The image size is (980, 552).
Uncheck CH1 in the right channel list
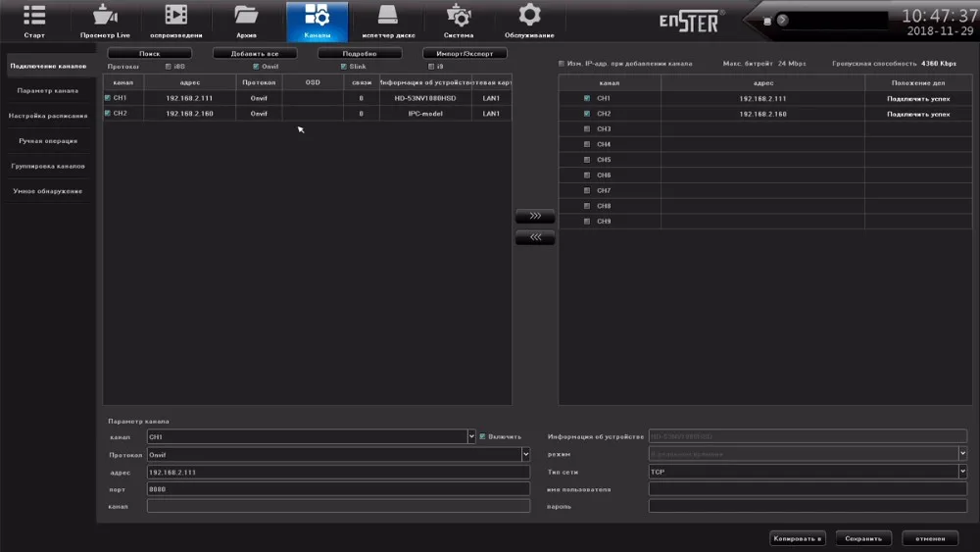point(586,98)
